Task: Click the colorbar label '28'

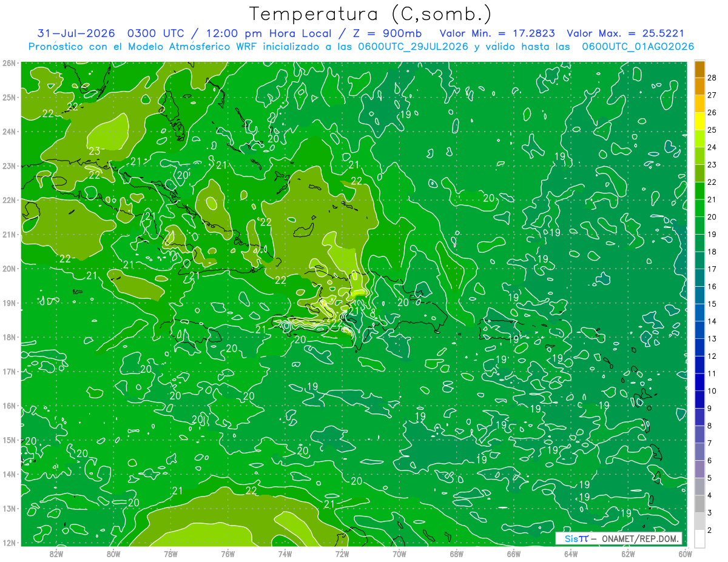Action: point(712,77)
